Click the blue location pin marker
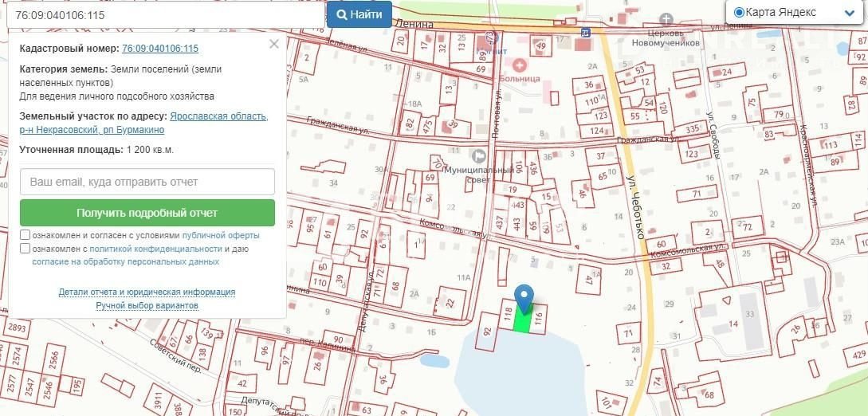 [524, 297]
